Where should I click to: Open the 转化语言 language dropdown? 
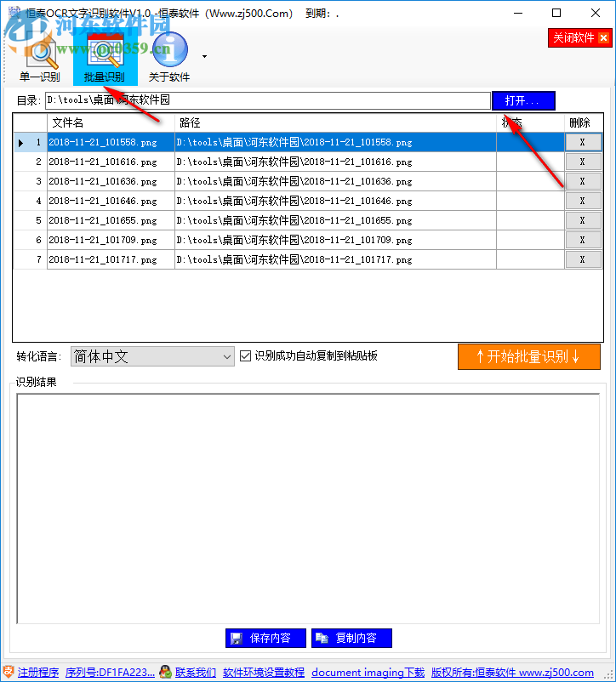tap(152, 356)
